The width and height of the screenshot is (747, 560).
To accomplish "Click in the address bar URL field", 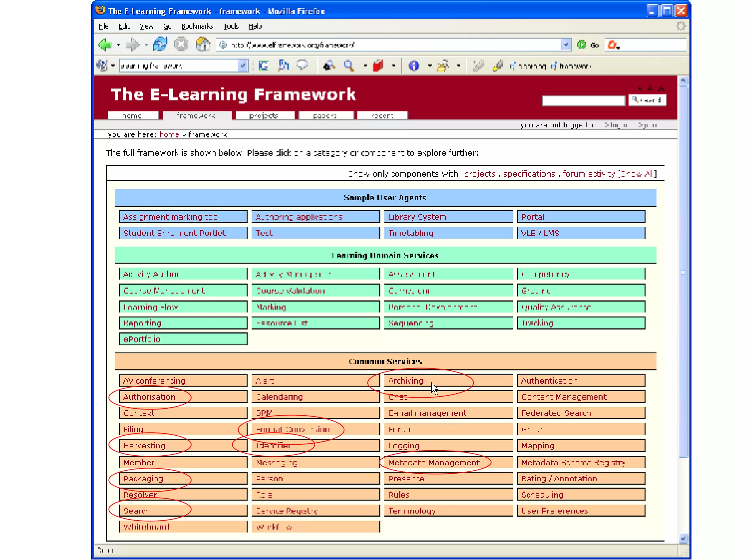I will click(388, 44).
